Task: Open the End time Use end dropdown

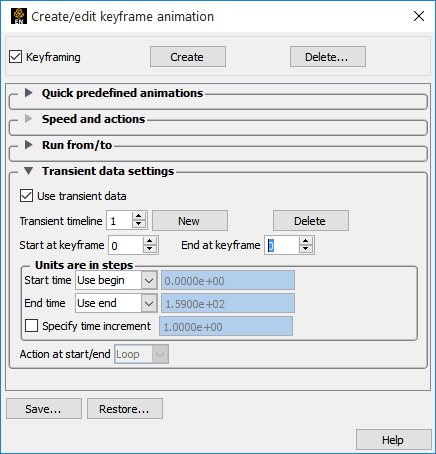Action: click(x=116, y=303)
